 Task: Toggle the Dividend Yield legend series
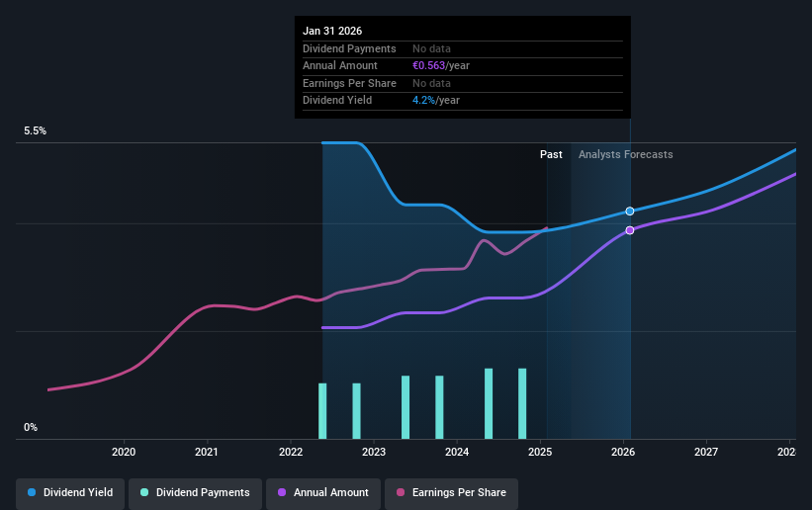click(x=70, y=493)
